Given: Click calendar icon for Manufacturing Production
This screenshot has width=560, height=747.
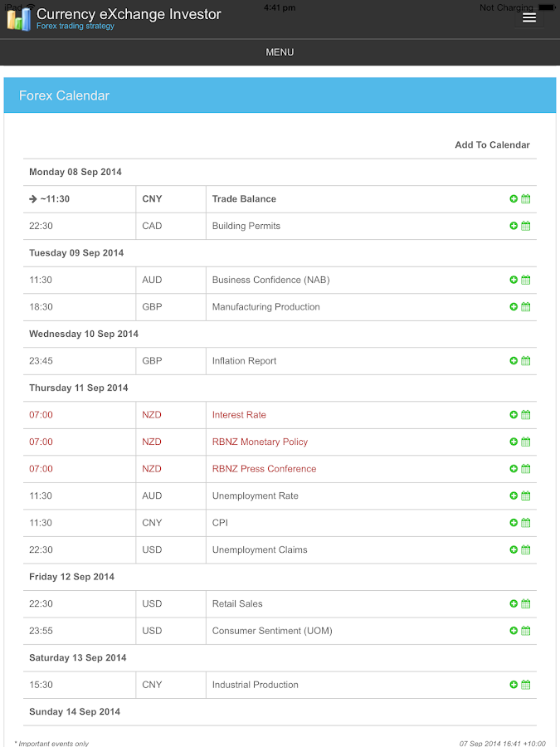Looking at the screenshot, I should (526, 307).
